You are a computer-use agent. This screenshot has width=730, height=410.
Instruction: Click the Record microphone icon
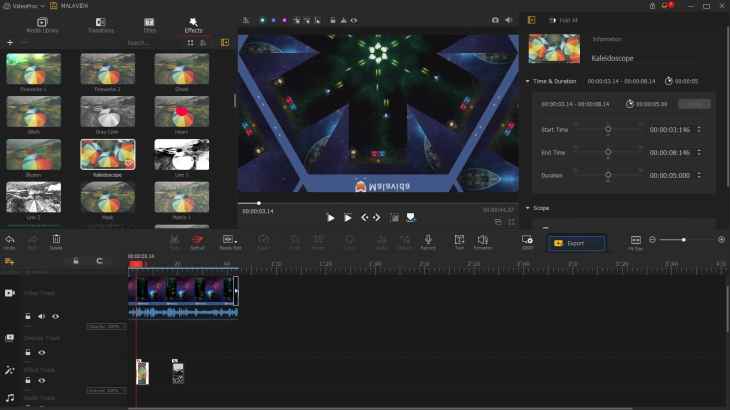coord(428,240)
